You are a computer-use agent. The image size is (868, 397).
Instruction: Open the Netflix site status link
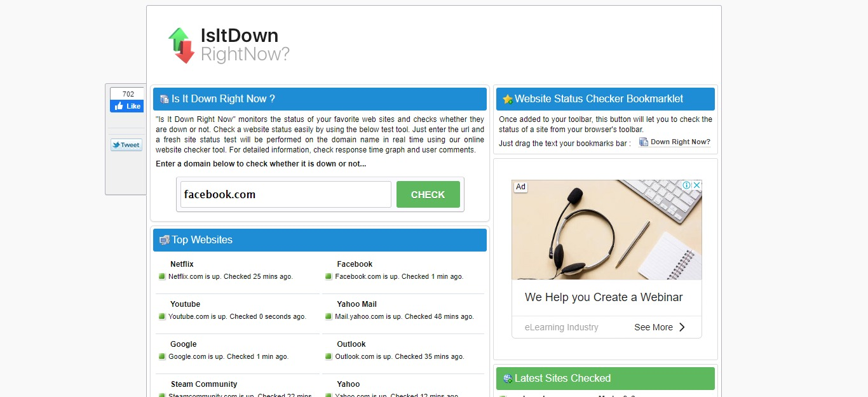182,264
